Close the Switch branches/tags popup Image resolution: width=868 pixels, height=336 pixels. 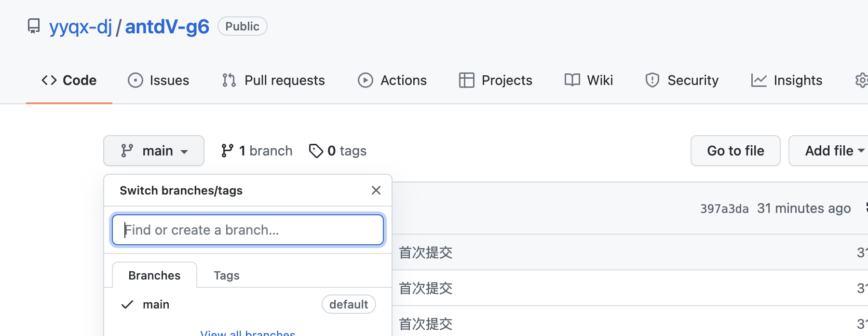coord(376,190)
